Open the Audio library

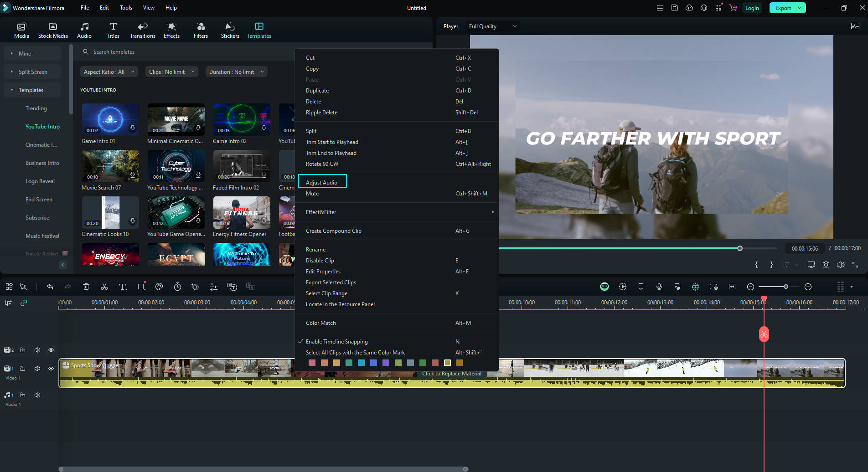[84, 30]
